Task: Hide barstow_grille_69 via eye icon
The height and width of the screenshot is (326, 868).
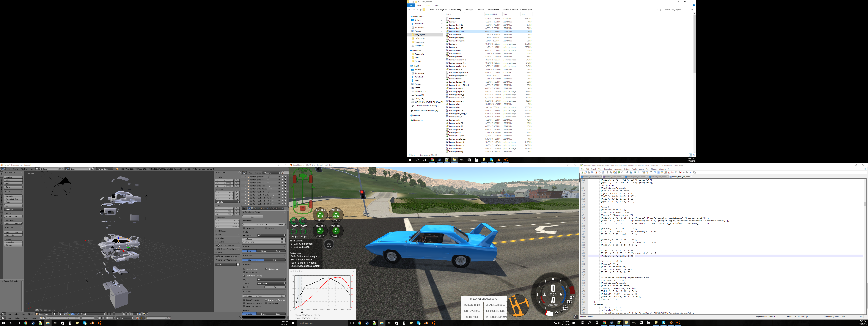Action: 279,180
